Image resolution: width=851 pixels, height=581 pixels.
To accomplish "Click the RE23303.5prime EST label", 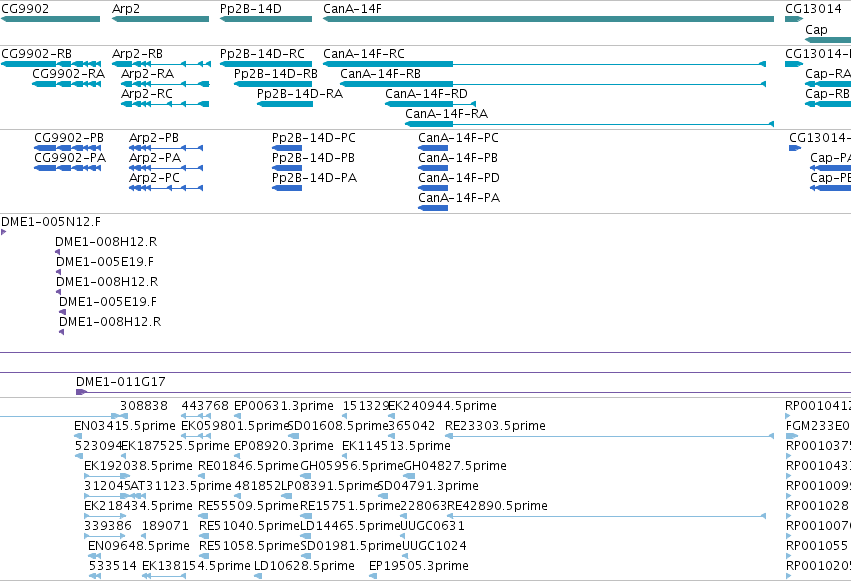I will pyautogui.click(x=495, y=426).
